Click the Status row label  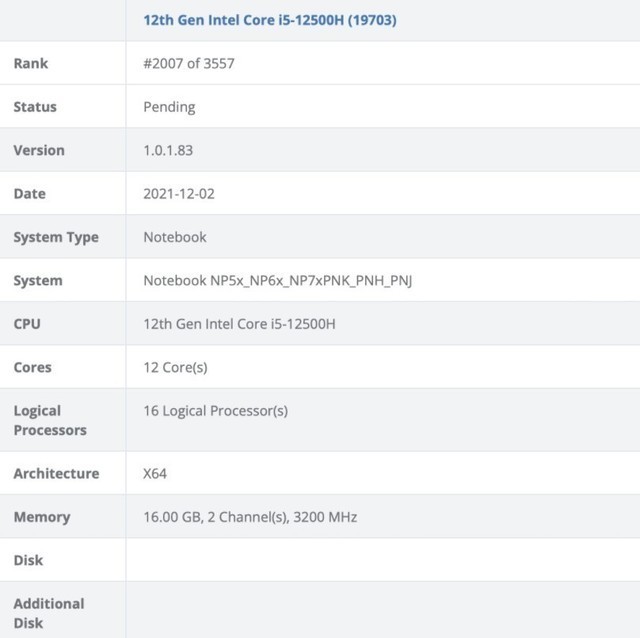(x=35, y=107)
